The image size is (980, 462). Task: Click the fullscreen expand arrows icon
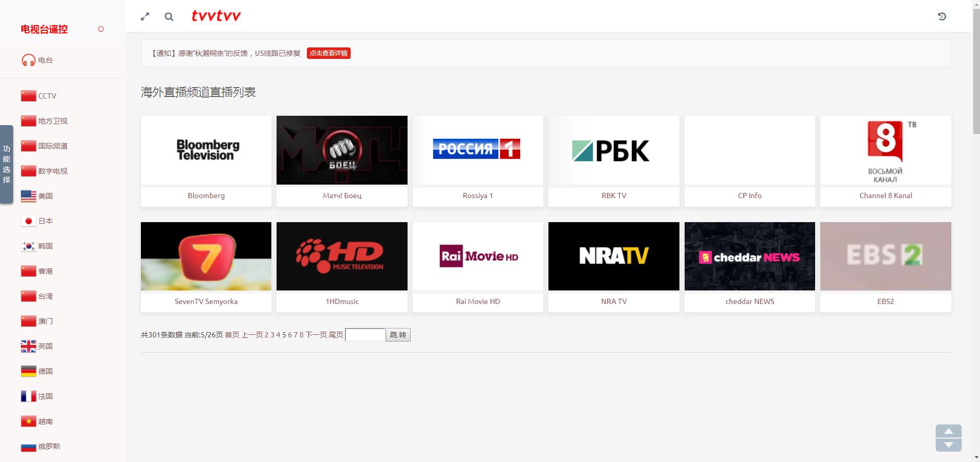tap(145, 17)
